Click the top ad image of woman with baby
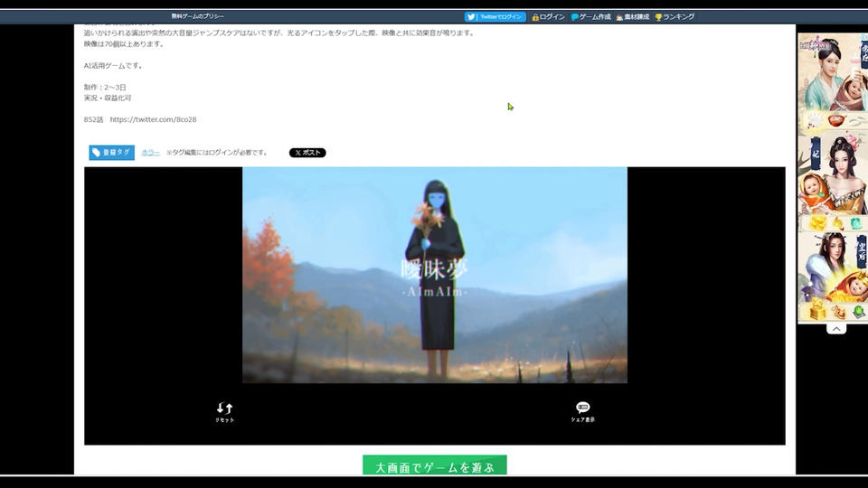The height and width of the screenshot is (488, 868). [833, 72]
